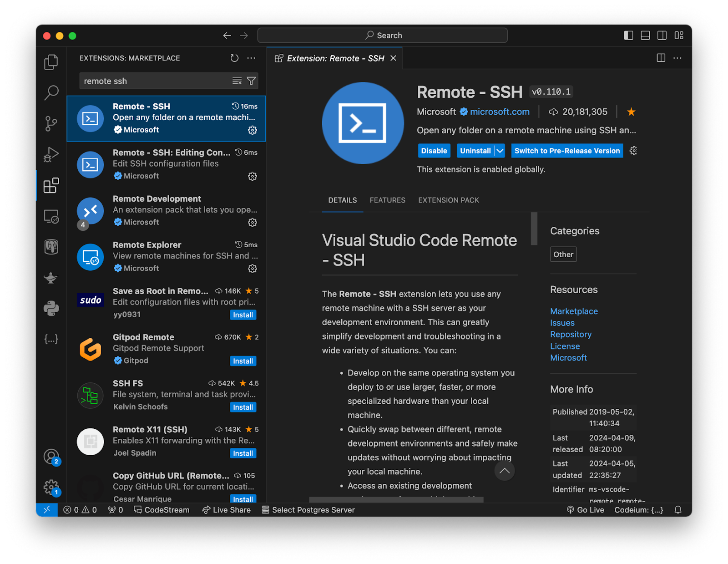The height and width of the screenshot is (564, 728).
Task: Open the curly braces Codeium view
Action: (x=51, y=339)
